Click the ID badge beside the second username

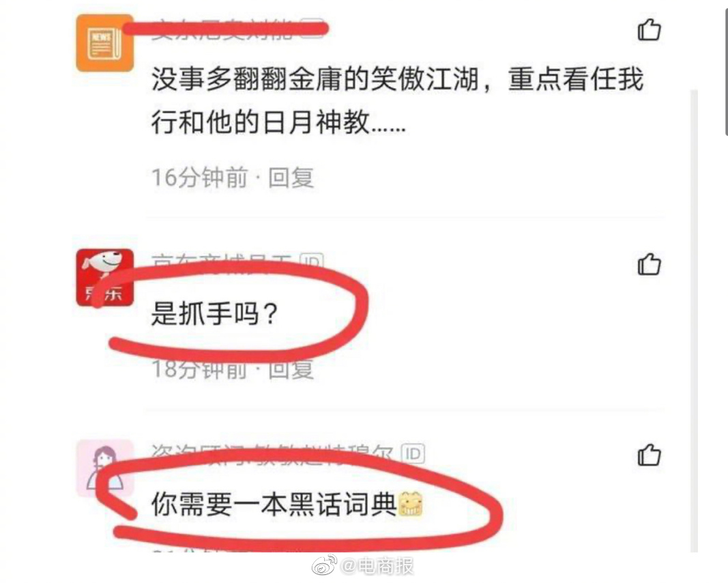pos(312,261)
